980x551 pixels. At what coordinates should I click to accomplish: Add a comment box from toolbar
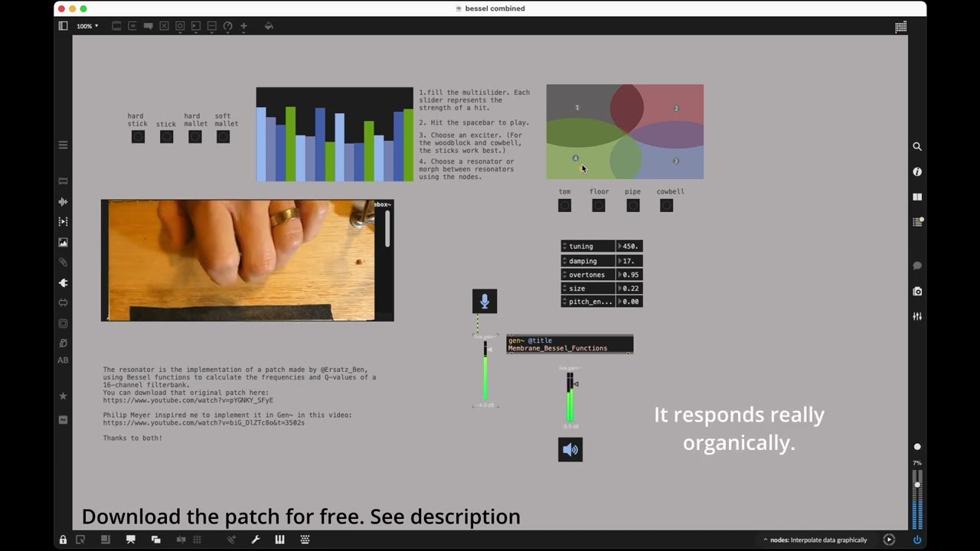pyautogui.click(x=148, y=26)
